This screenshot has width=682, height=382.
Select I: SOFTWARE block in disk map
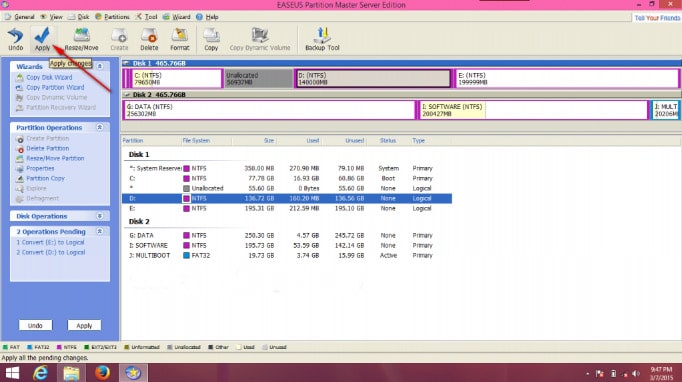pyautogui.click(x=533, y=110)
